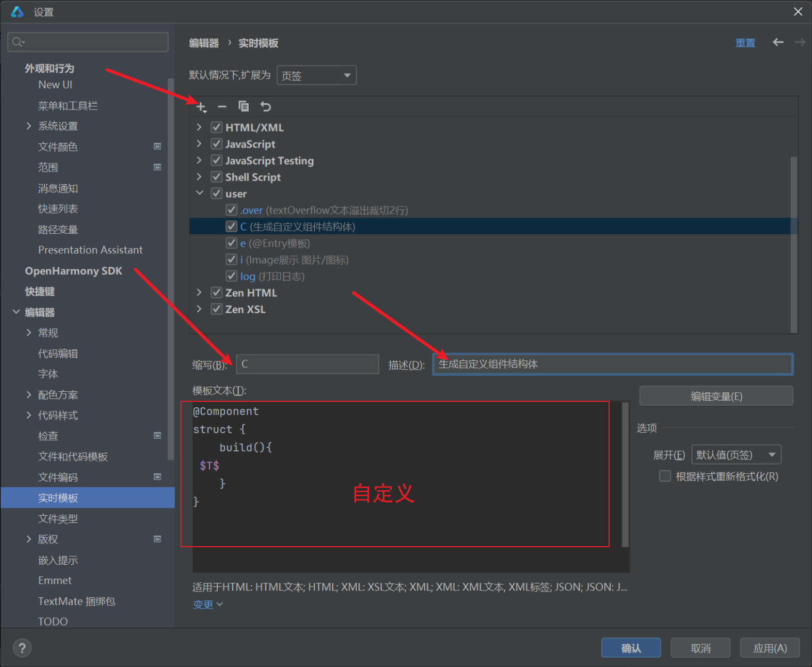Click the back navigation arrow

(x=778, y=43)
